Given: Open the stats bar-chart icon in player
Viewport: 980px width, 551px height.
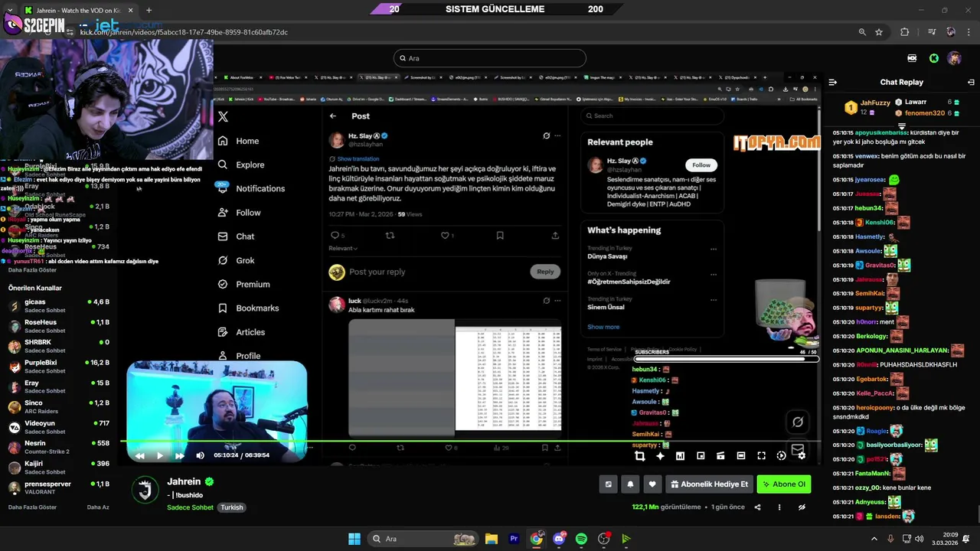Looking at the screenshot, I should (680, 455).
